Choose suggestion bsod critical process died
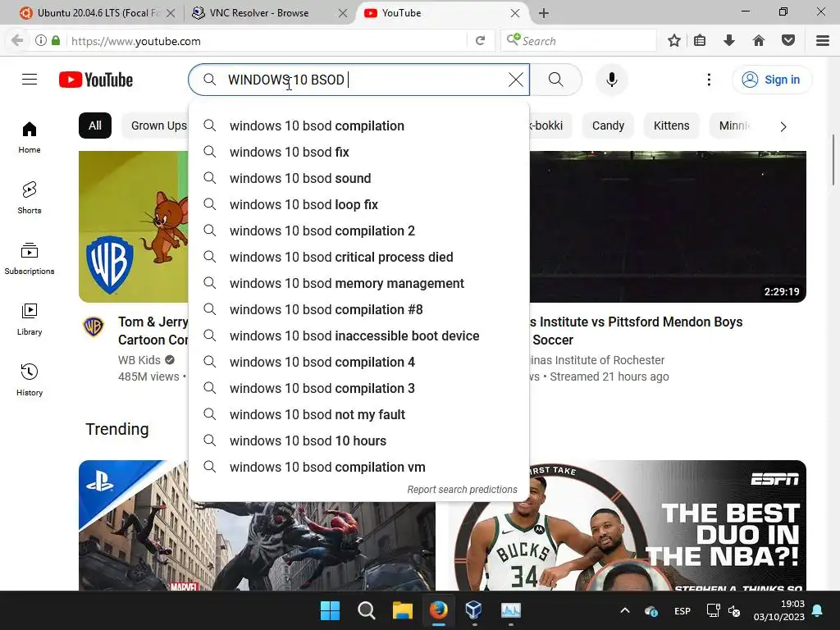This screenshot has height=630, width=840. (x=359, y=257)
